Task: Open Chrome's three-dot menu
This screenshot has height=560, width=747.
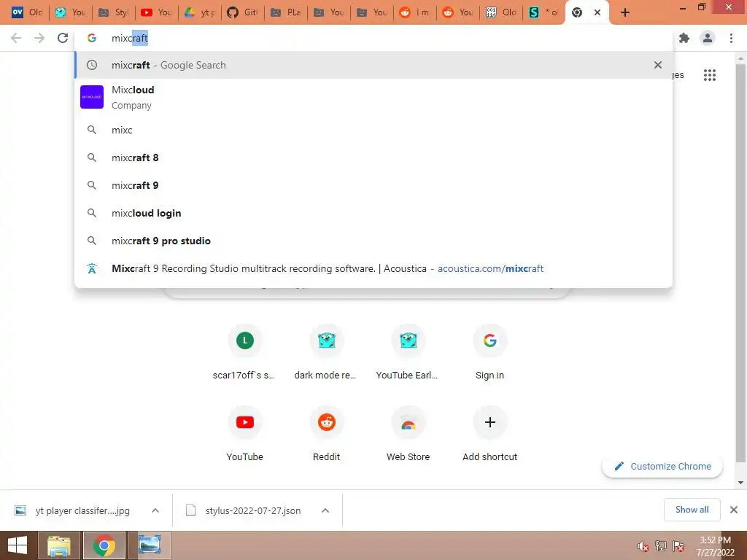Action: pyautogui.click(x=731, y=38)
